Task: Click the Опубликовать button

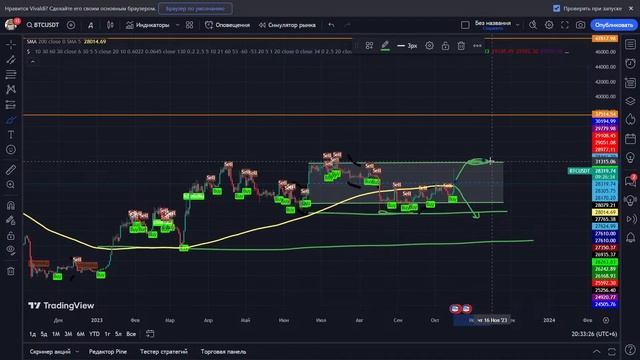Action: pyautogui.click(x=613, y=25)
